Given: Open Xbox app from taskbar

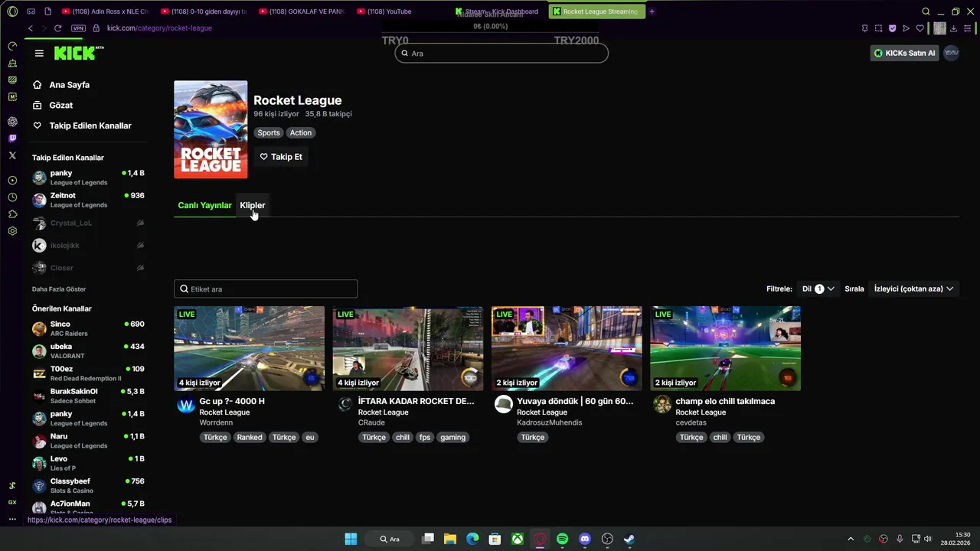Looking at the screenshot, I should coord(518,539).
